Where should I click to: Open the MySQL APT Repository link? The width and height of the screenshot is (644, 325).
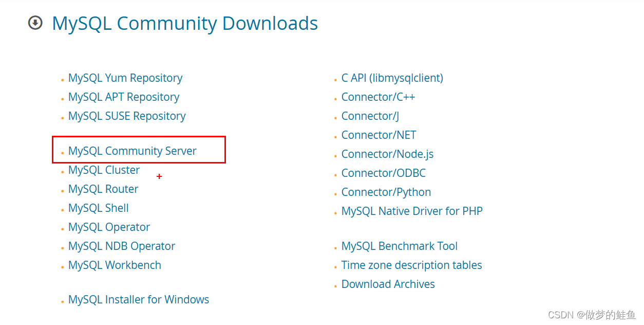point(124,97)
